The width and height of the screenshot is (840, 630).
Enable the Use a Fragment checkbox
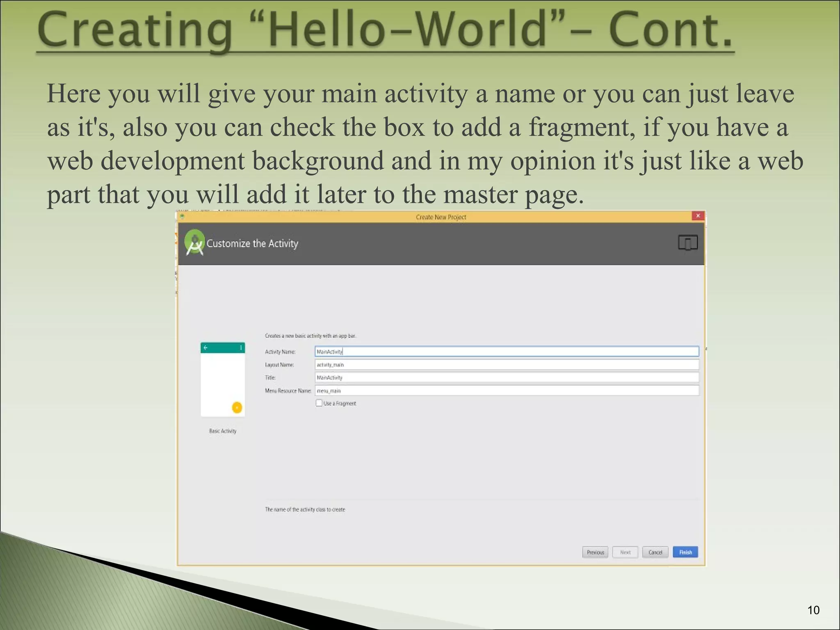[x=319, y=403]
